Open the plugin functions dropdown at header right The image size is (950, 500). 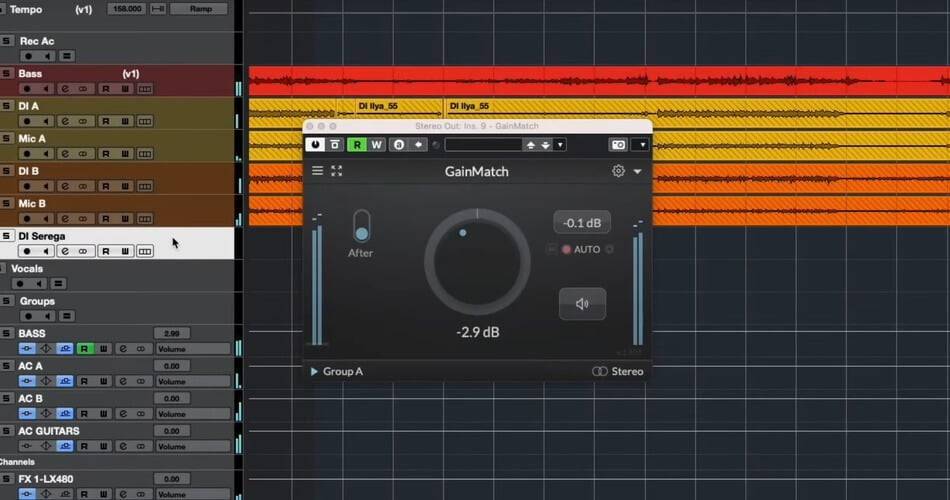click(641, 145)
